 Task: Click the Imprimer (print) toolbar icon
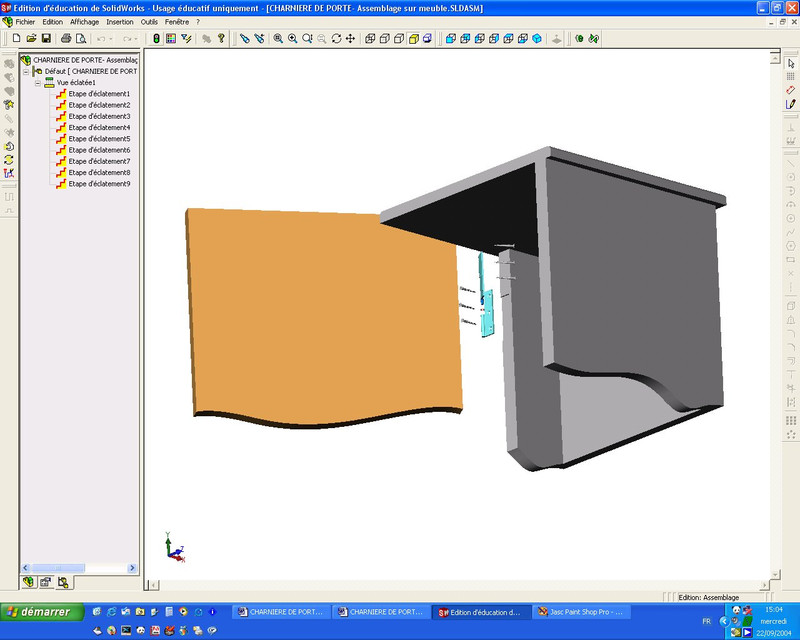pos(65,38)
